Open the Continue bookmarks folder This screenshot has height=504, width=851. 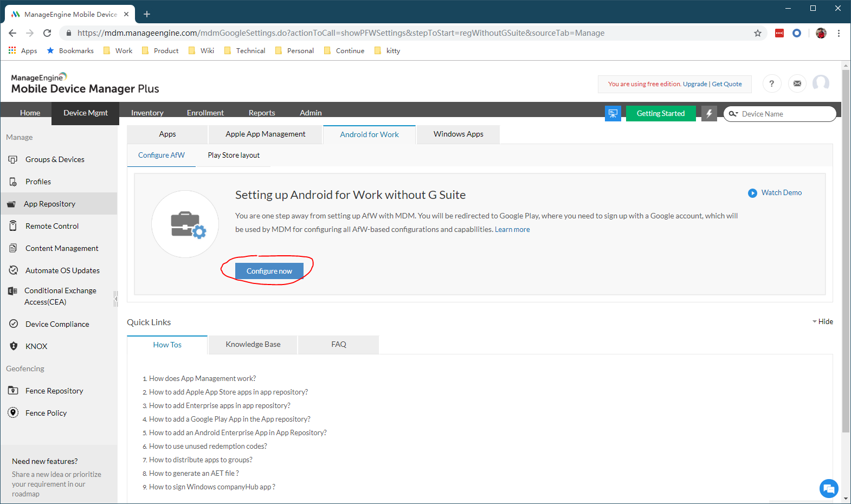coord(344,50)
